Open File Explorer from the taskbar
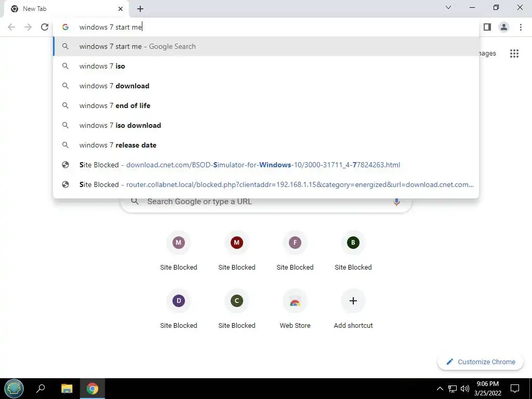Image resolution: width=532 pixels, height=399 pixels. [x=67, y=389]
